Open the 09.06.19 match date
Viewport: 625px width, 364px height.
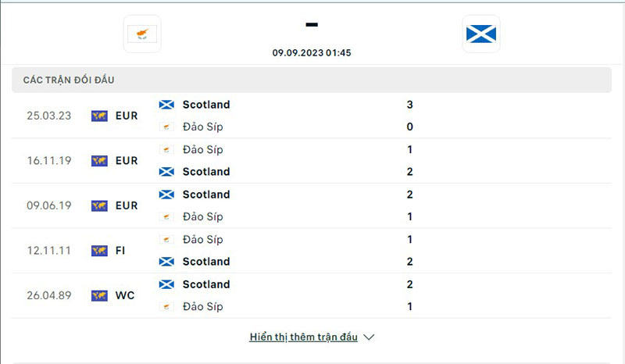tap(48, 205)
